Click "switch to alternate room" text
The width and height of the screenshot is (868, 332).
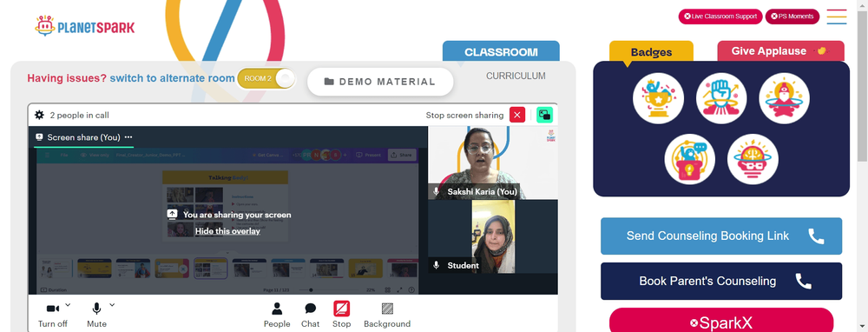point(172,78)
